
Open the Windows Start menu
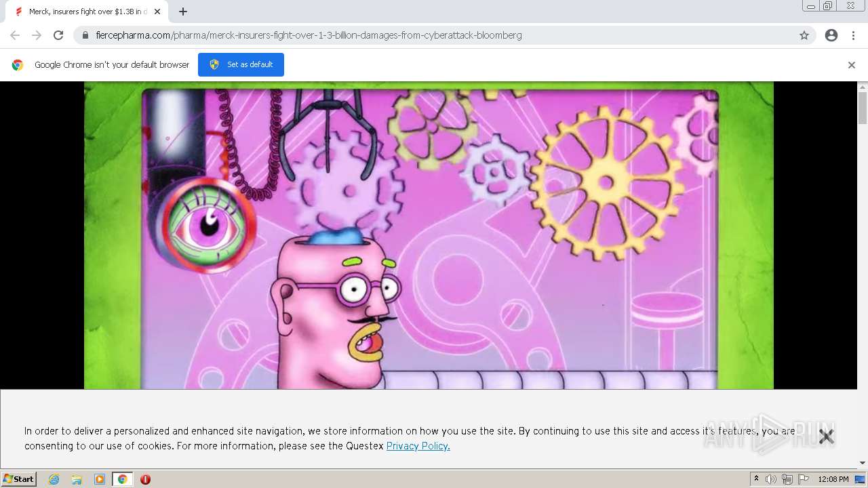coord(19,479)
